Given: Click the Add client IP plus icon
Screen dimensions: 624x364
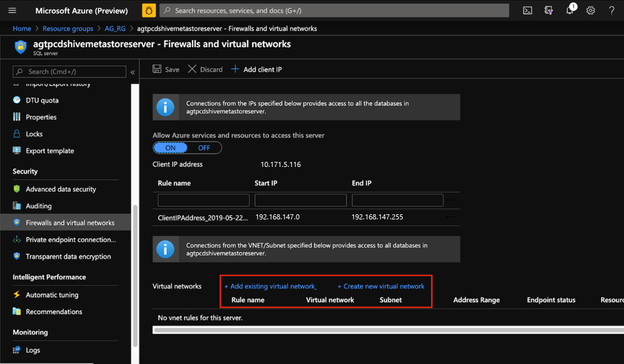Looking at the screenshot, I should tap(235, 69).
